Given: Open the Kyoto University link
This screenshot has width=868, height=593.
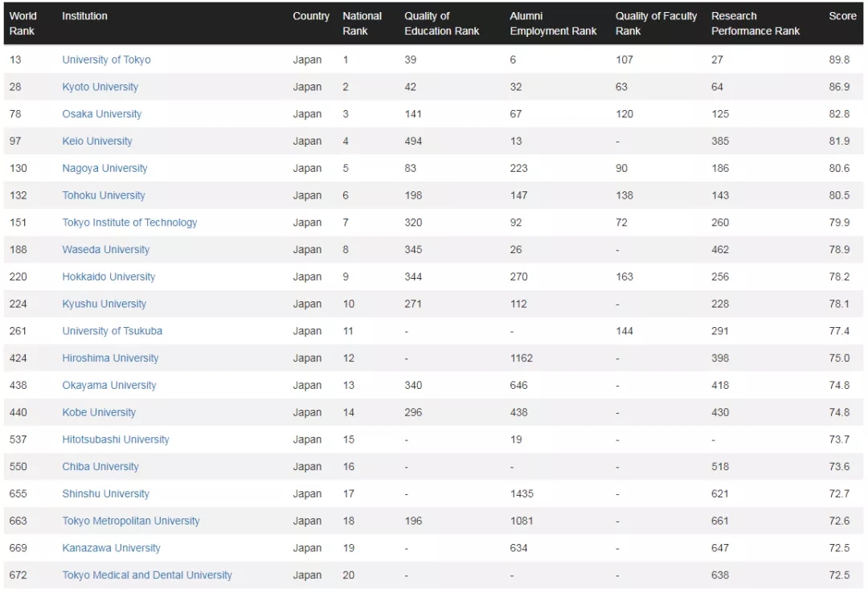Looking at the screenshot, I should [x=100, y=87].
